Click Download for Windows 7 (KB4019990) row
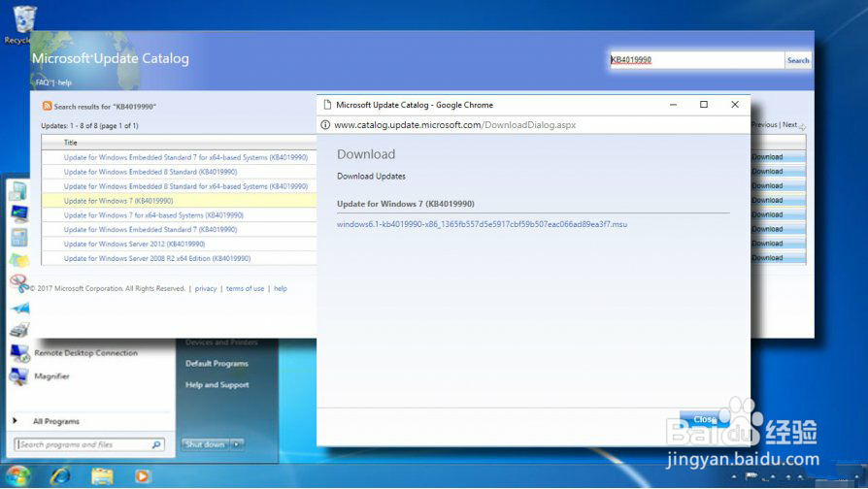The width and height of the screenshot is (868, 489). [x=777, y=200]
